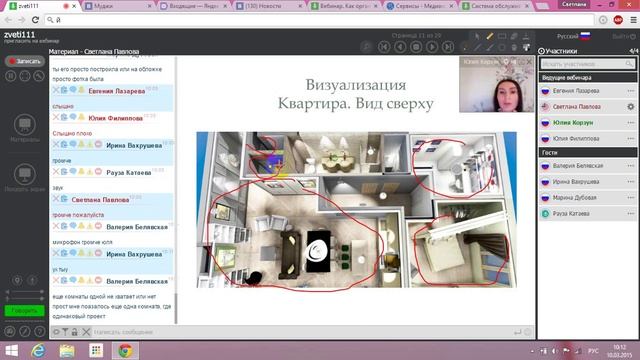This screenshot has width=640, height=360.
Task: Open options for Валерия Белявская participant
Action: [x=631, y=166]
